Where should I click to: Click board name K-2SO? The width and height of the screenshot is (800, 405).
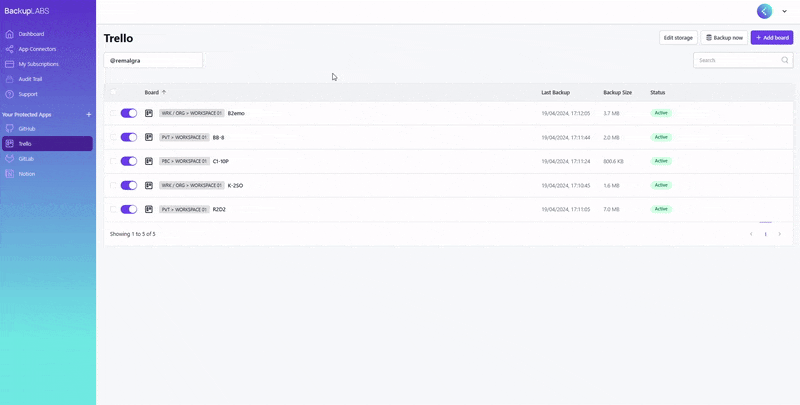pyautogui.click(x=235, y=186)
